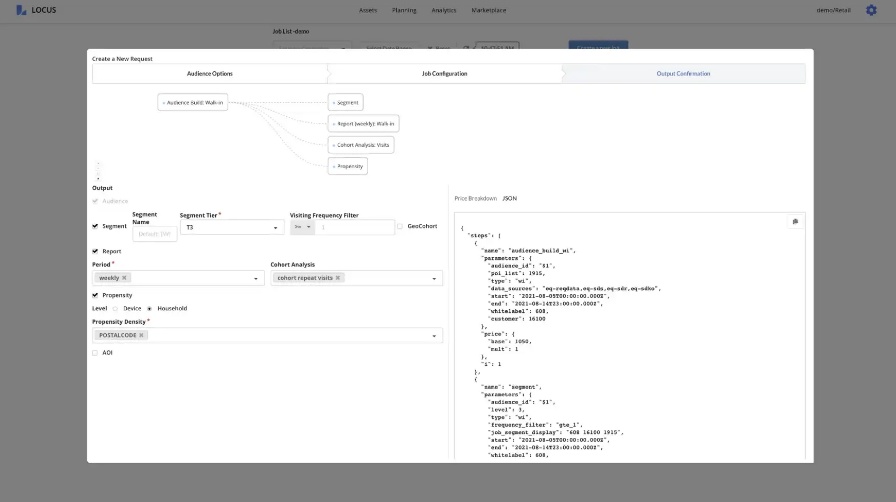Screen dimensions: 896x502
Task: Switch to the Price Breakdown tab
Action: (x=475, y=198)
